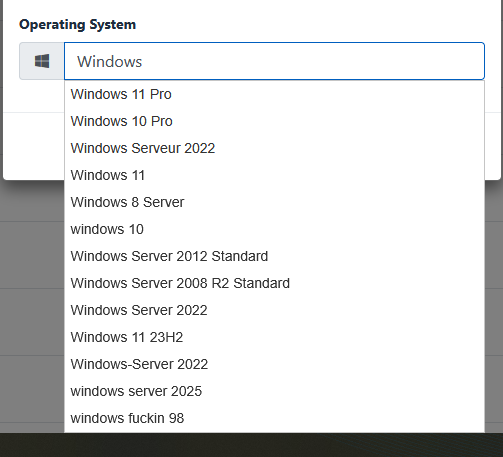This screenshot has width=503, height=457.
Task: Choose windows server 2025 suggestion
Action: pos(274,391)
